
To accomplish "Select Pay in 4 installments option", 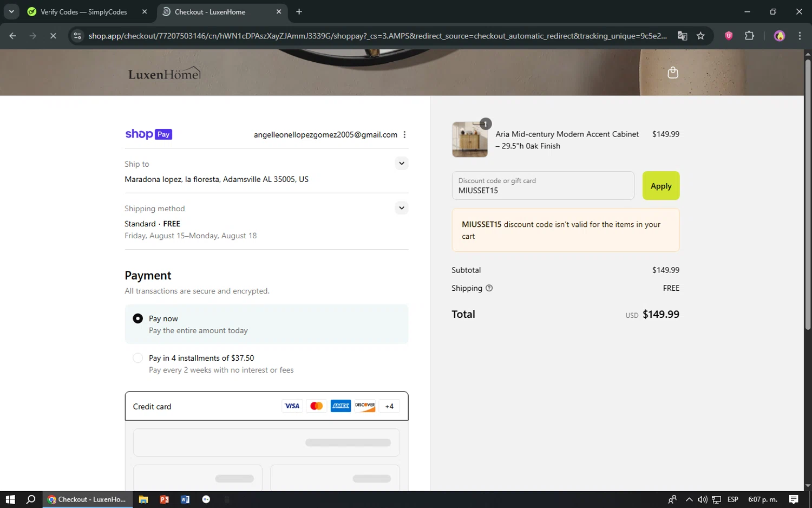I will (x=138, y=358).
